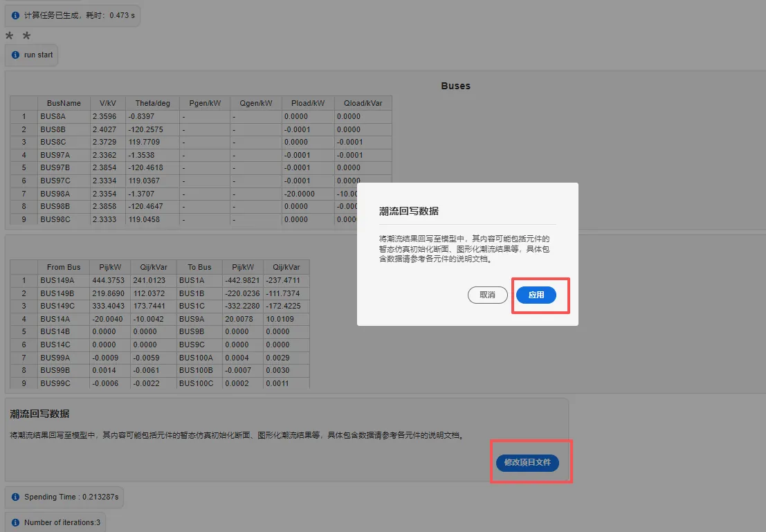Click the Buses table title

coord(455,86)
